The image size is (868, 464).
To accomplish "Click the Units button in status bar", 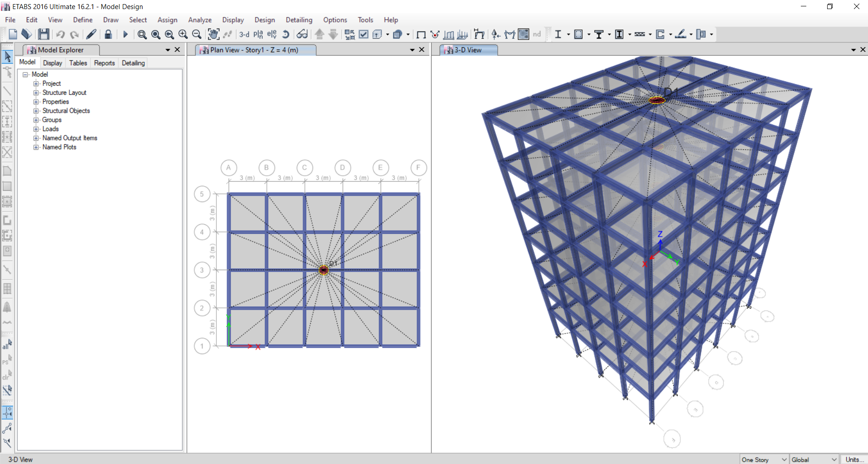I will (855, 459).
